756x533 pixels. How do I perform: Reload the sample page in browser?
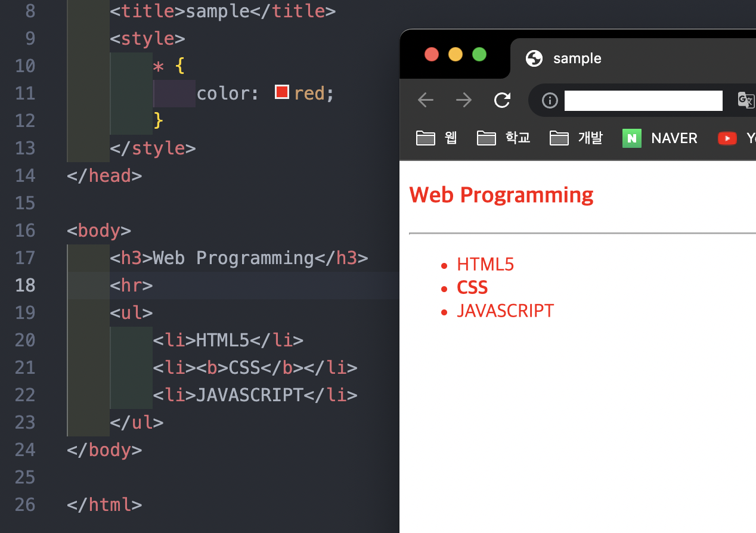[x=502, y=100]
